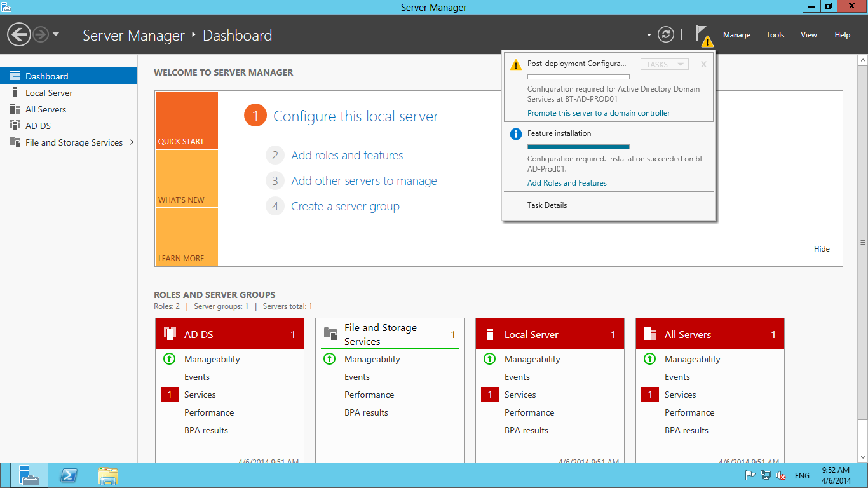The height and width of the screenshot is (488, 868).
Task: Click the Local Server sidebar icon
Action: pyautogui.click(x=15, y=93)
